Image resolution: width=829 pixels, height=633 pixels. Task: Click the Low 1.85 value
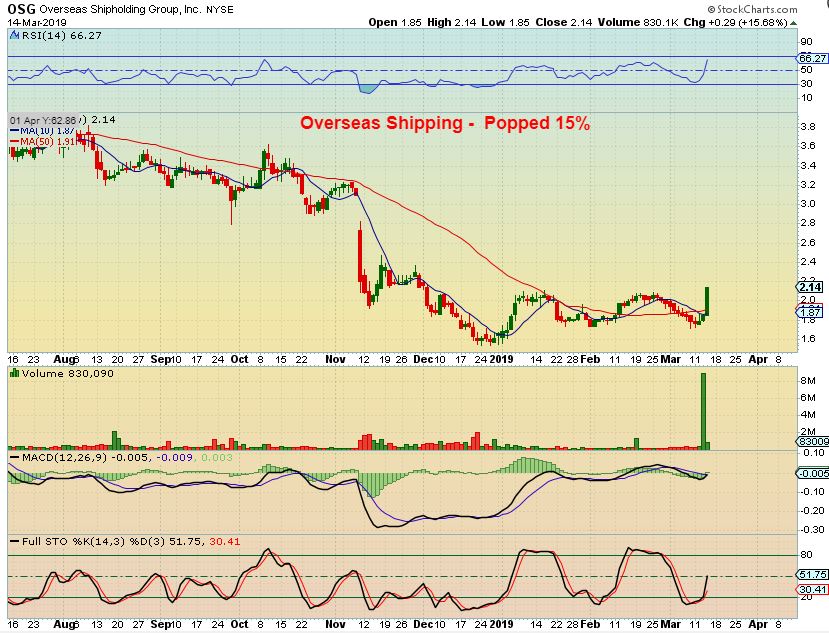click(506, 23)
